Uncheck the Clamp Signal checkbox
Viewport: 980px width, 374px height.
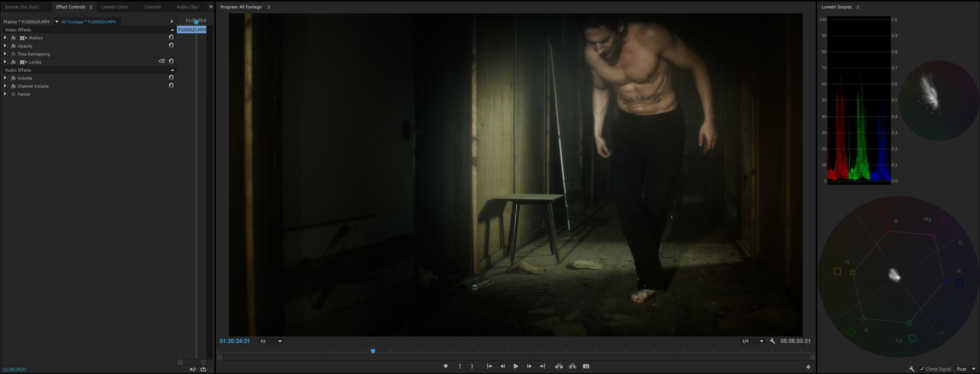pyautogui.click(x=922, y=369)
